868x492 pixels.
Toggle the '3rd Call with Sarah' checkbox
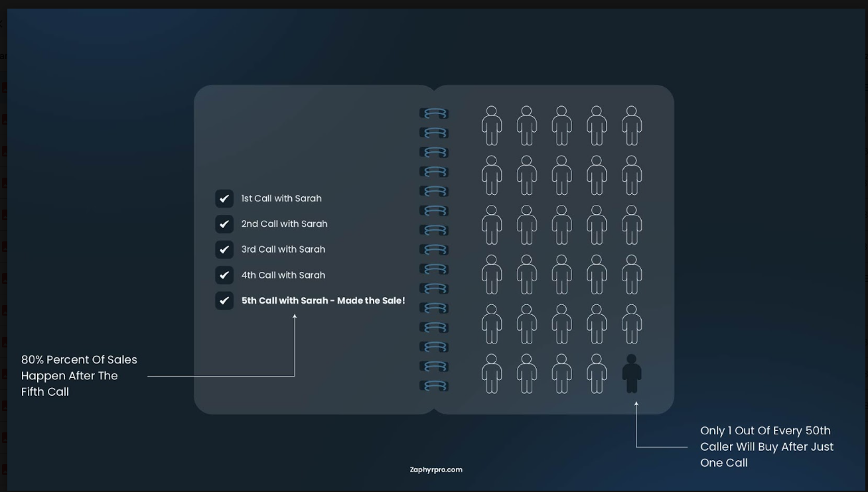point(224,249)
